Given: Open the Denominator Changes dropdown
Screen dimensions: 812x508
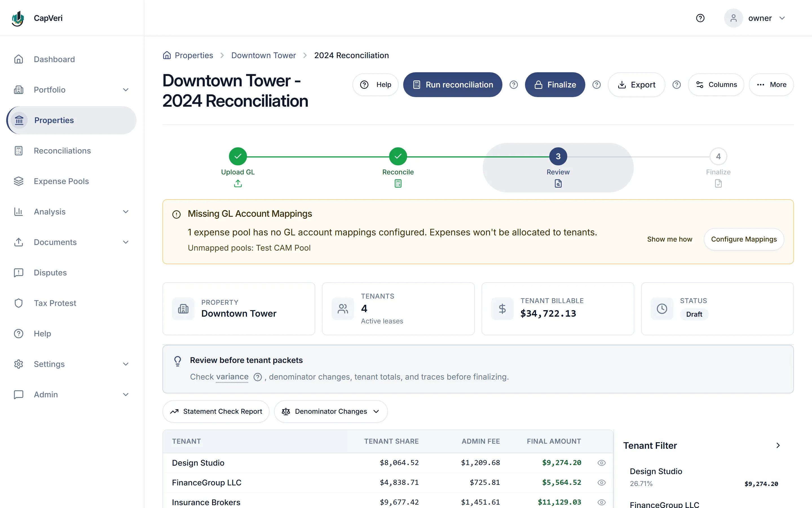Looking at the screenshot, I should pos(330,411).
